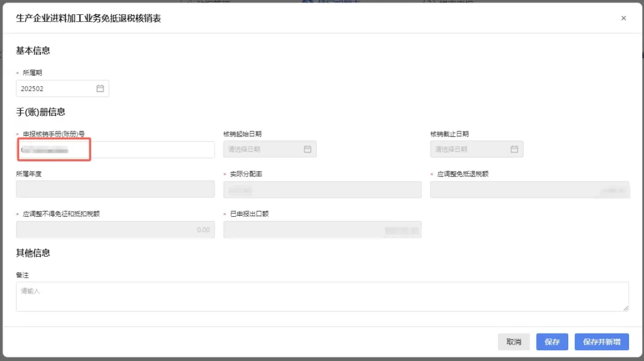Click the 保存 button
The height and width of the screenshot is (361, 644).
[x=552, y=341]
